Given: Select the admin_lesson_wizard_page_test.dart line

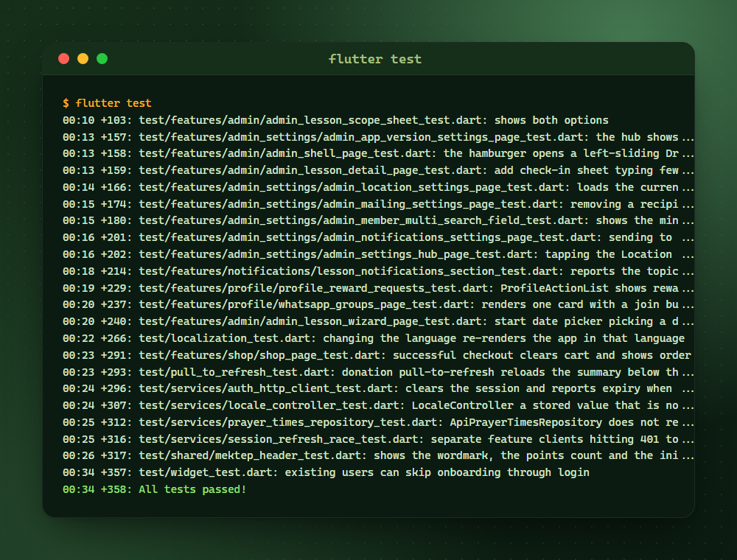Looking at the screenshot, I should point(378,322).
